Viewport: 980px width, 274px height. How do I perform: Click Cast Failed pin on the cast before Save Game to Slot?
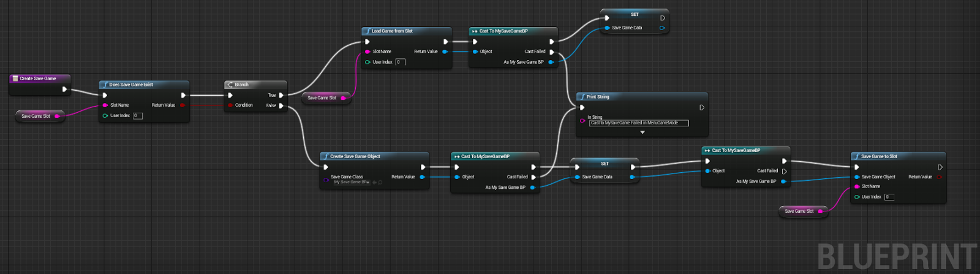coord(785,171)
